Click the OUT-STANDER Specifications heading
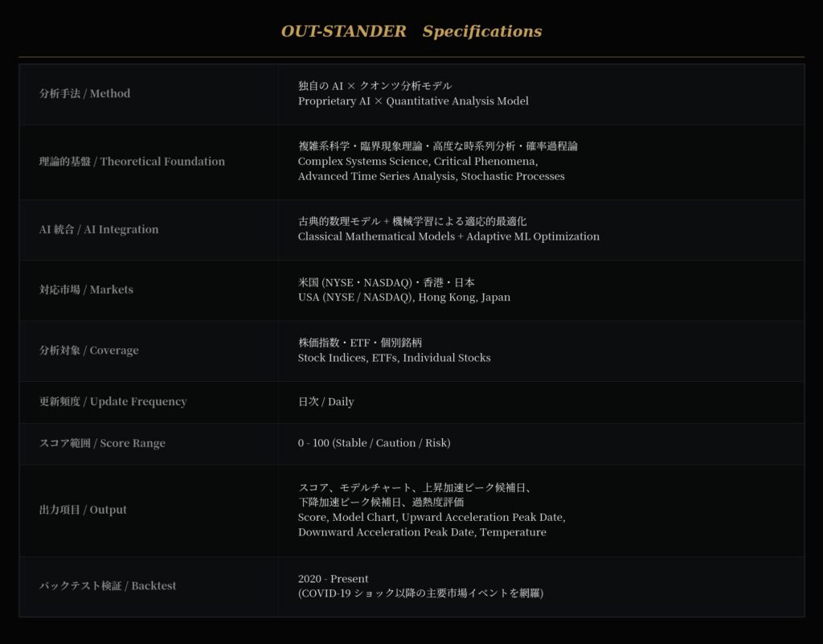823x644 pixels. (411, 31)
